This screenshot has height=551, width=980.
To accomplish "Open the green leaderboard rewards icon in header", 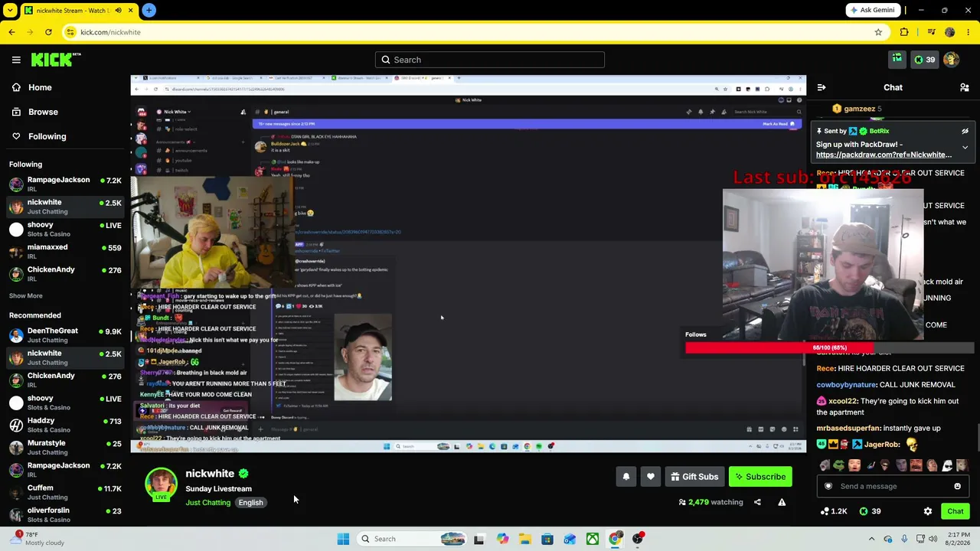I will click(x=897, y=60).
